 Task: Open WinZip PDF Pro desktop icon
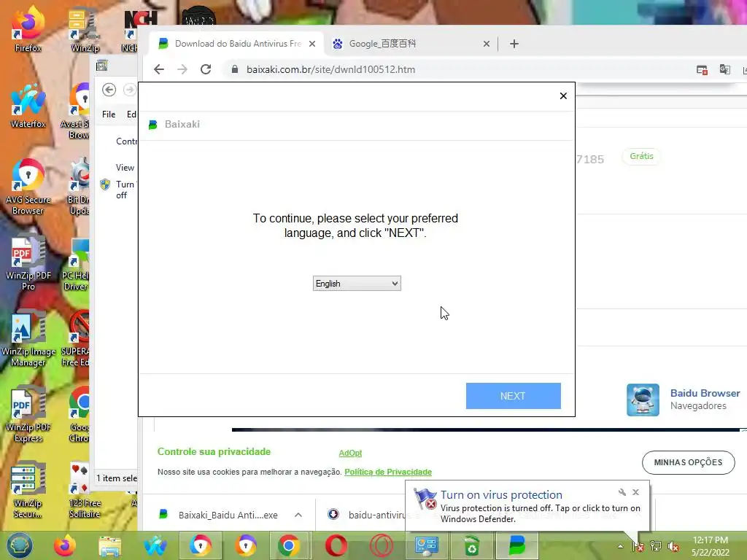(28, 262)
